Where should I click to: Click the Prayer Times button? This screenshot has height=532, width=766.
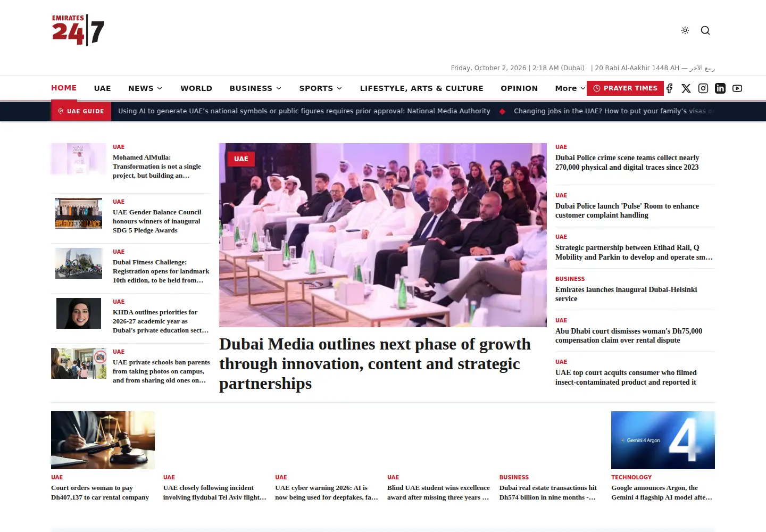click(625, 88)
